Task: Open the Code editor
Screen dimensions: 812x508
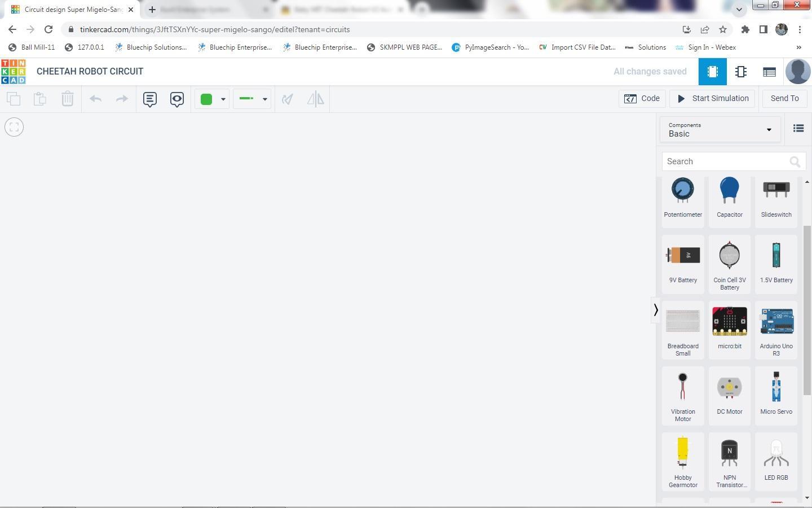Action: tap(642, 99)
